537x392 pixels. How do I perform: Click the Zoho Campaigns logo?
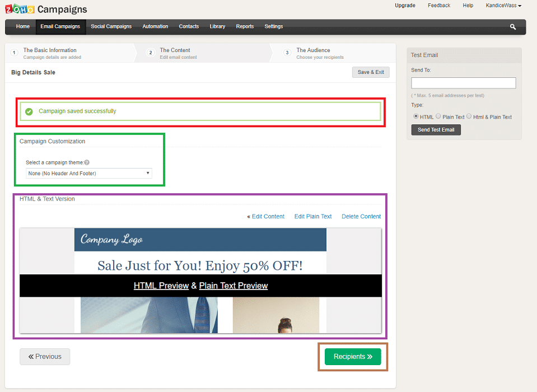[46, 10]
